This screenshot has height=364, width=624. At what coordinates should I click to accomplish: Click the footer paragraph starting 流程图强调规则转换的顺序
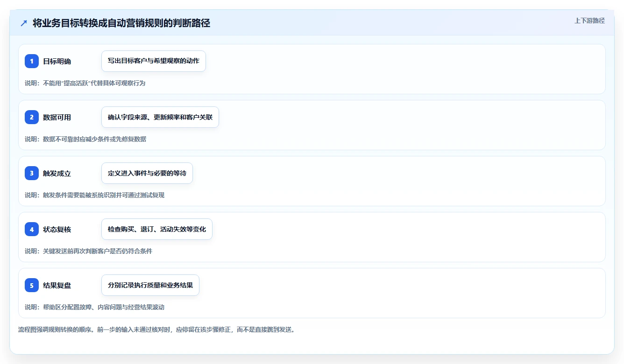(156, 329)
